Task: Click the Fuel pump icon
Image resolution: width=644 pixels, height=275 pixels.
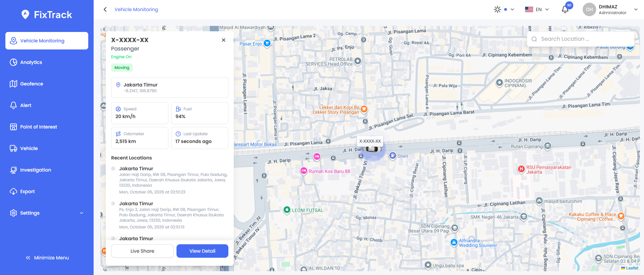Action: click(178, 109)
